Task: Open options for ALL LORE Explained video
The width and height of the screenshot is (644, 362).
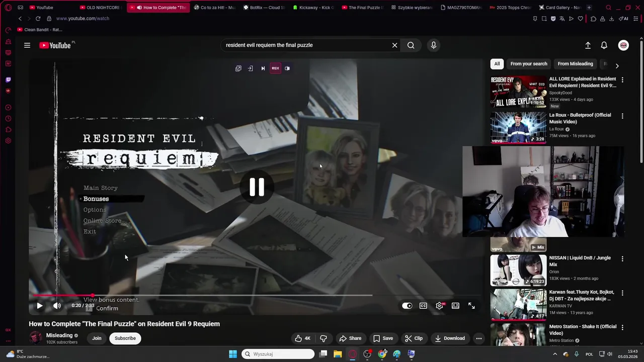Action: click(x=622, y=80)
